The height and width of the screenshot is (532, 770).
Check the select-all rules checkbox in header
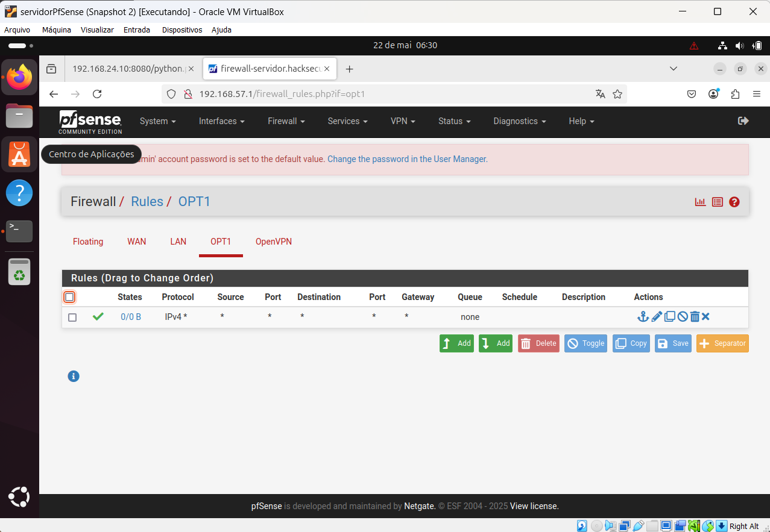pyautogui.click(x=69, y=297)
